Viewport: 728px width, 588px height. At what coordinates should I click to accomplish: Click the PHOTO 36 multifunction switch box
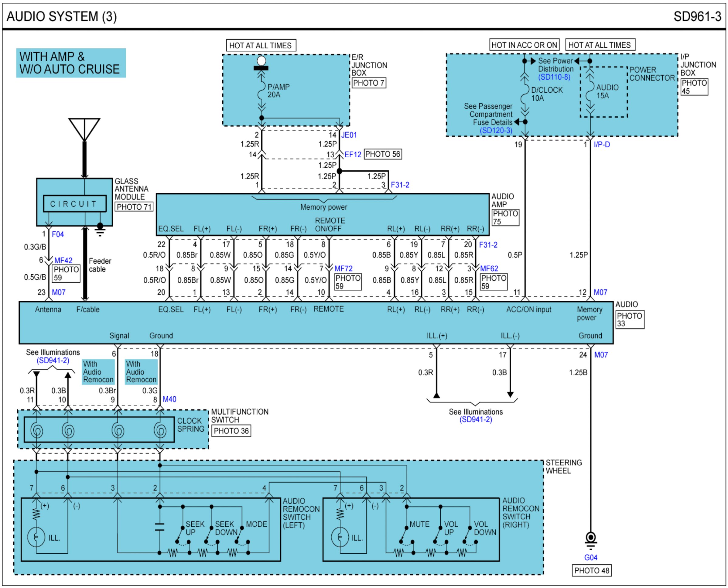click(231, 431)
